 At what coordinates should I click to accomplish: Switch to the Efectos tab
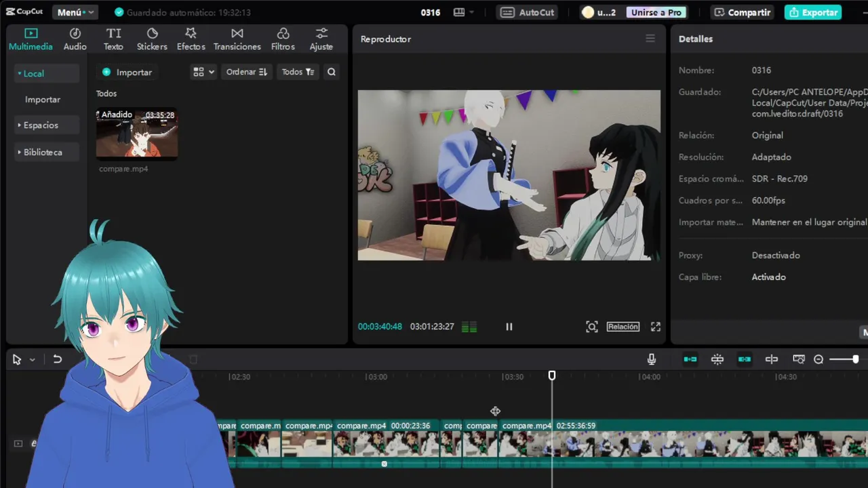(191, 39)
